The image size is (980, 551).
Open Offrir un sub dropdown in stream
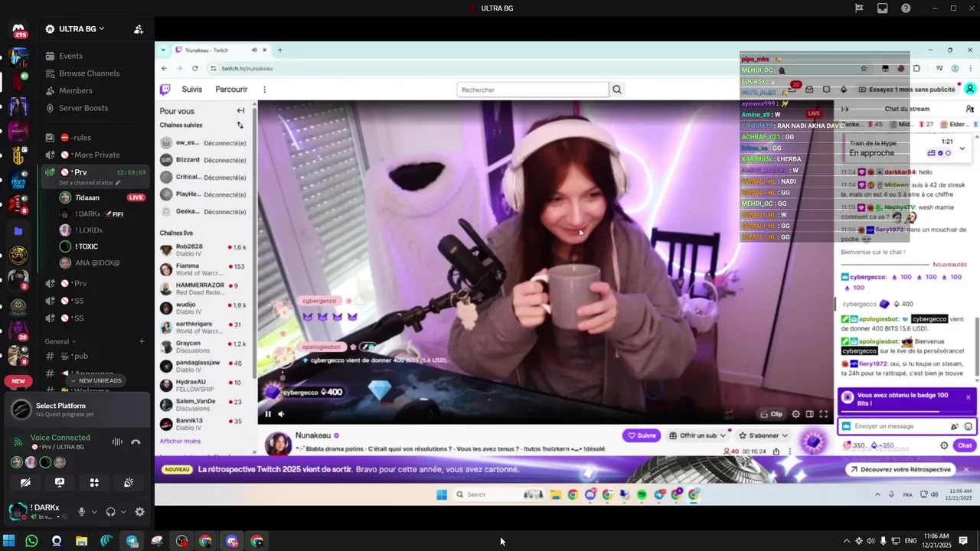[697, 435]
